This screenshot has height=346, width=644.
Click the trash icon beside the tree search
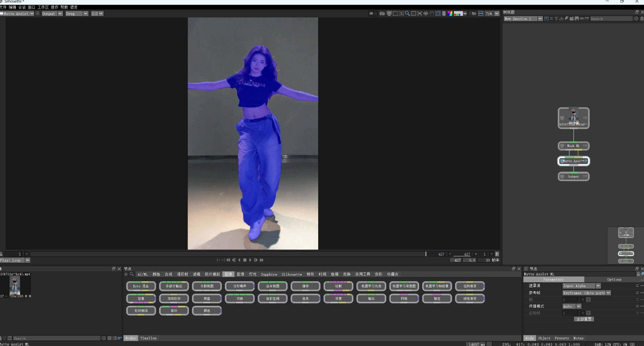pos(642,19)
